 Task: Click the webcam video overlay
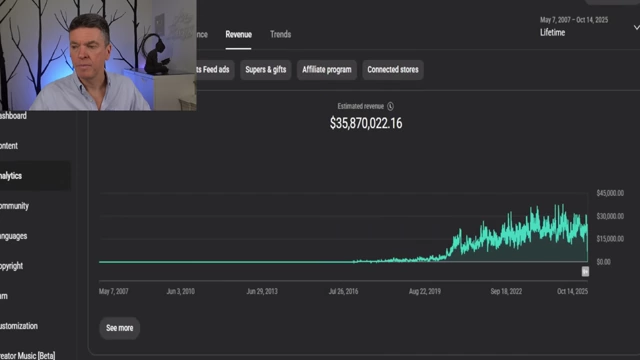98,55
